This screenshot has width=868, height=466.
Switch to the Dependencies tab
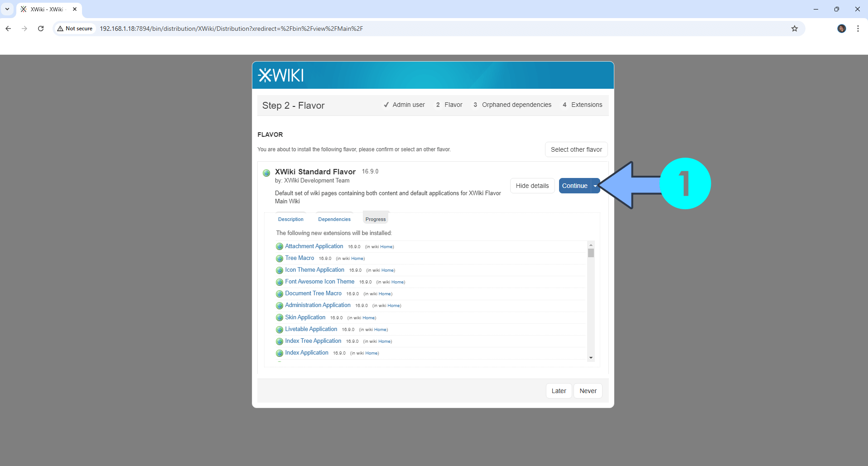point(334,219)
